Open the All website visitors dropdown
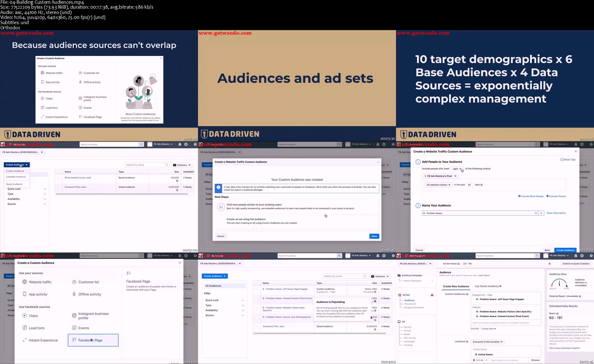Image resolution: width=594 pixels, height=364 pixels. (438, 185)
